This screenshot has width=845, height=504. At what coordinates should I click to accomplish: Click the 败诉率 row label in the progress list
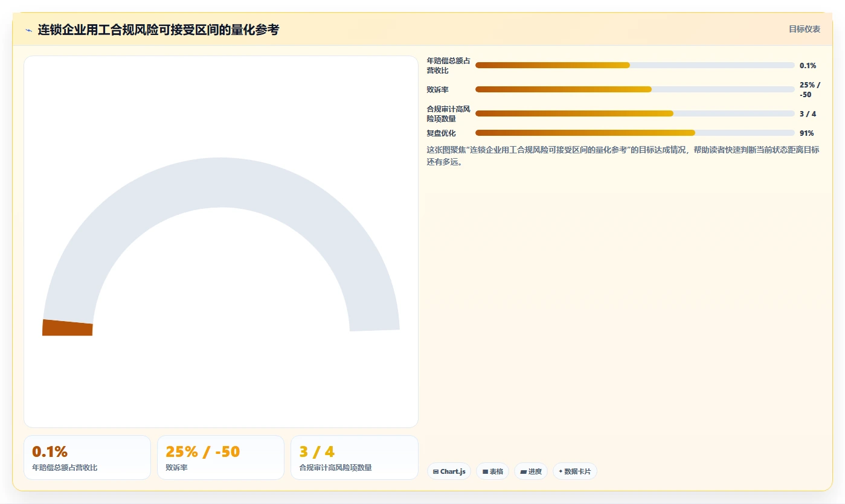[438, 90]
